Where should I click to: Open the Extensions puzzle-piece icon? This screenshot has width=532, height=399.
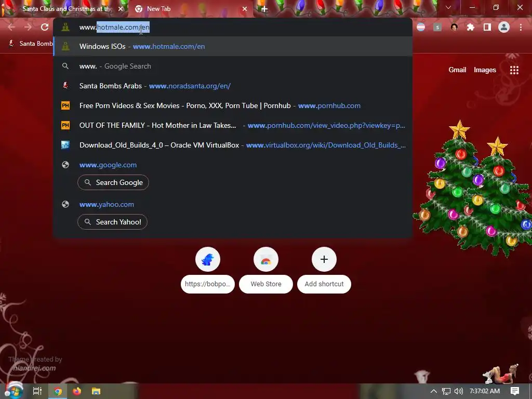471,27
